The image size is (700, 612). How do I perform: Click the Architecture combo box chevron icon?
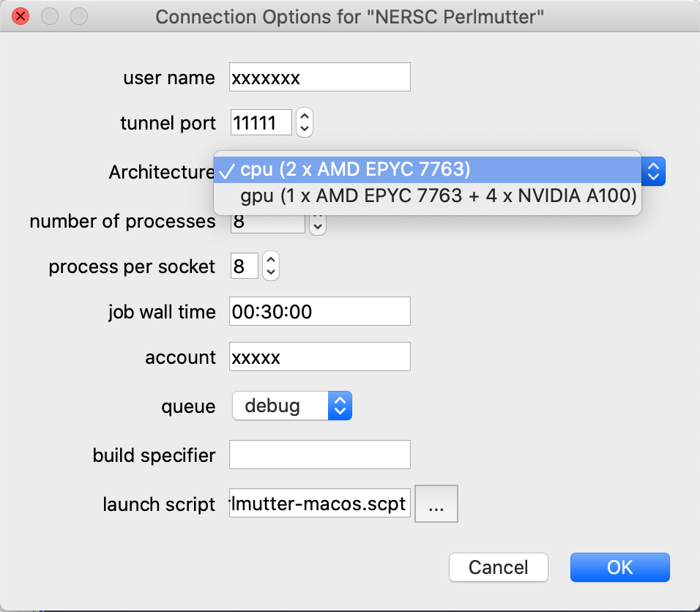(x=652, y=171)
